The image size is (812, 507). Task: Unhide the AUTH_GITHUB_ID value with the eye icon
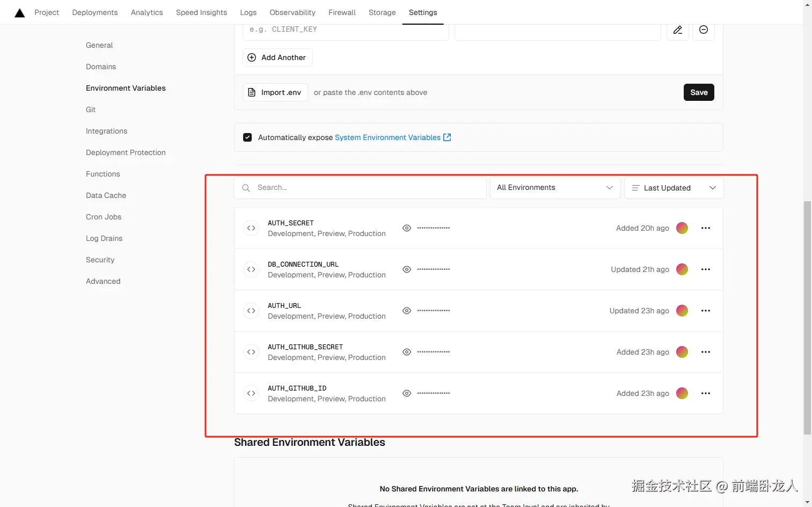(407, 393)
